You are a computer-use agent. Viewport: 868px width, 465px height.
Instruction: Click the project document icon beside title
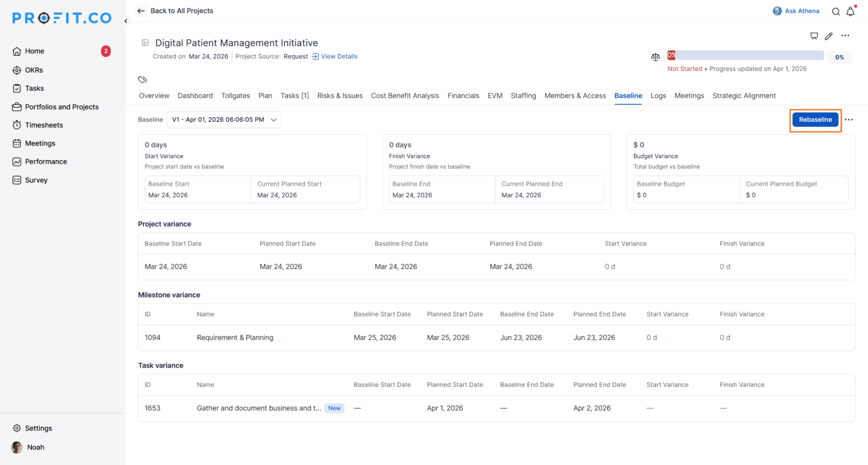tap(145, 43)
